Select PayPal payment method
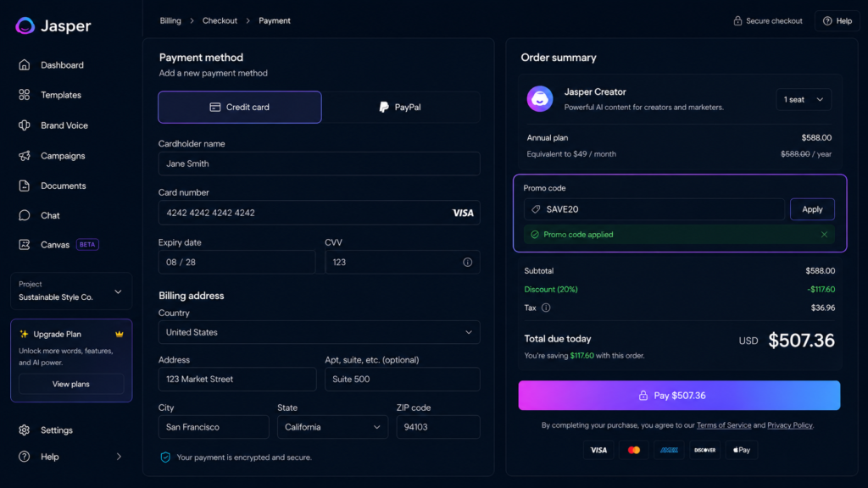This screenshot has height=488, width=868. [400, 107]
